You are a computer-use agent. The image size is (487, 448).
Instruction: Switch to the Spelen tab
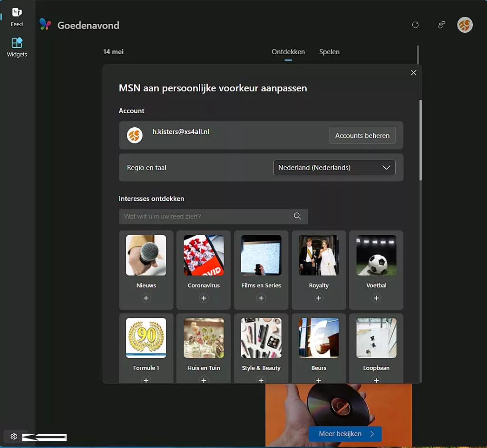[x=329, y=52]
